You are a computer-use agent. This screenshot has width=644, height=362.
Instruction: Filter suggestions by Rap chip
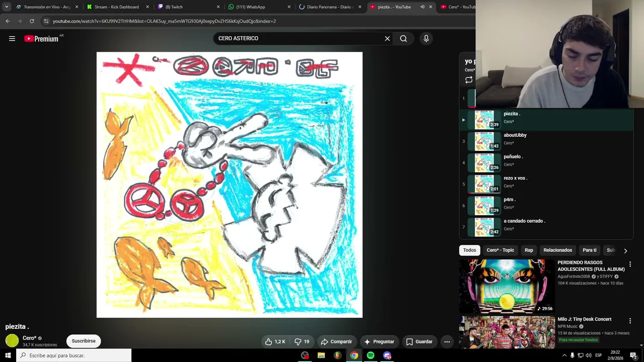529,250
